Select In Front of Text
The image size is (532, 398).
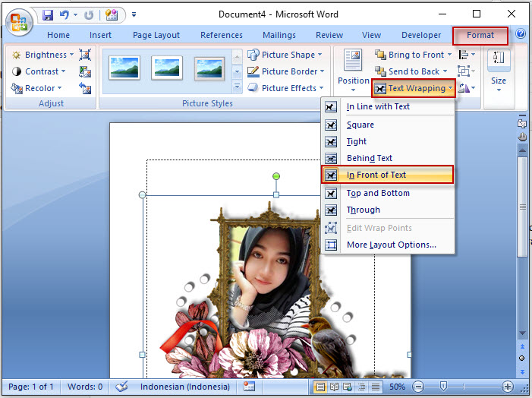[x=388, y=175]
